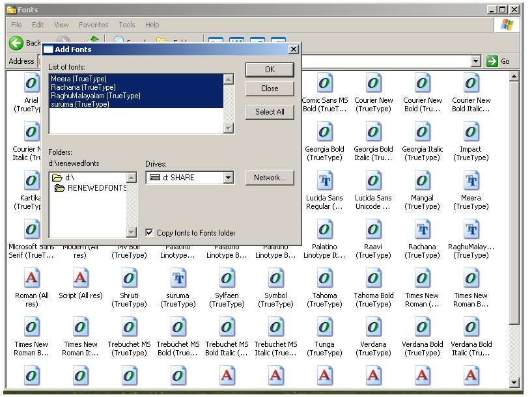Select the Tahoma (TrueType) font icon
This screenshot has height=397, width=532.
pyautogui.click(x=324, y=279)
